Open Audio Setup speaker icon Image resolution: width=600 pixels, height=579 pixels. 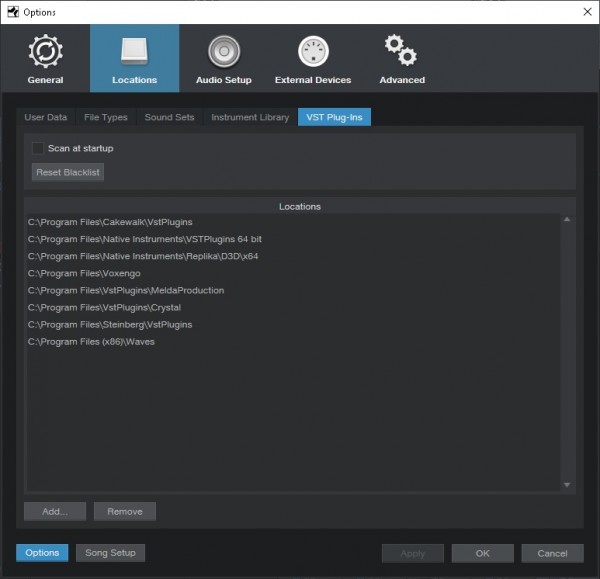click(224, 51)
